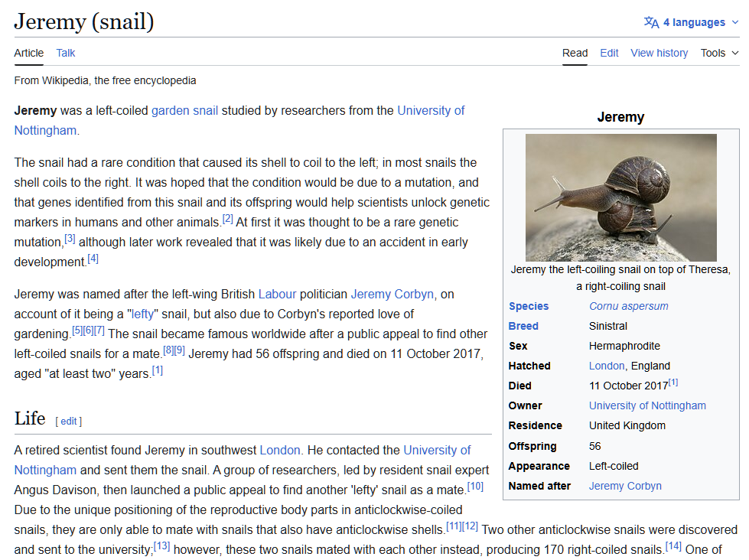Click the "Hermaphrodite" sex value

(624, 346)
